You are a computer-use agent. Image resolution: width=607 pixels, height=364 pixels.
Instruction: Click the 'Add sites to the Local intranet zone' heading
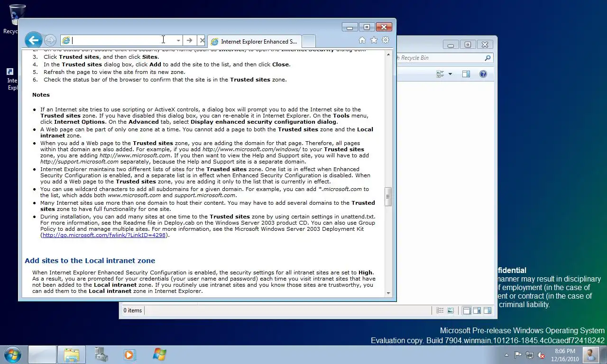click(x=90, y=261)
